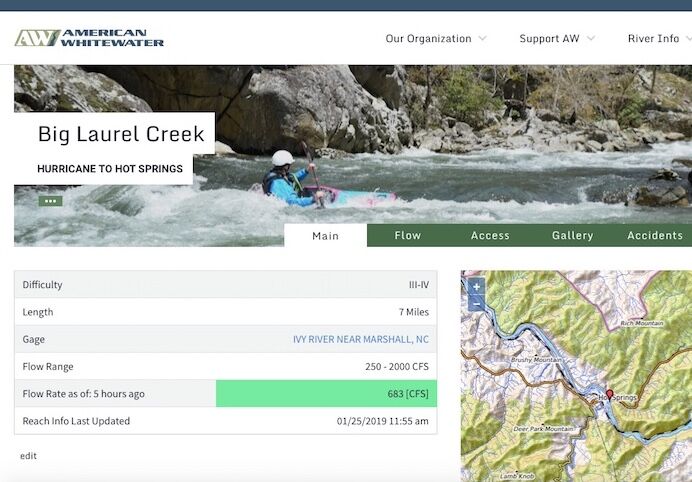Click the Deer Park Mountain label on the map

(543, 429)
